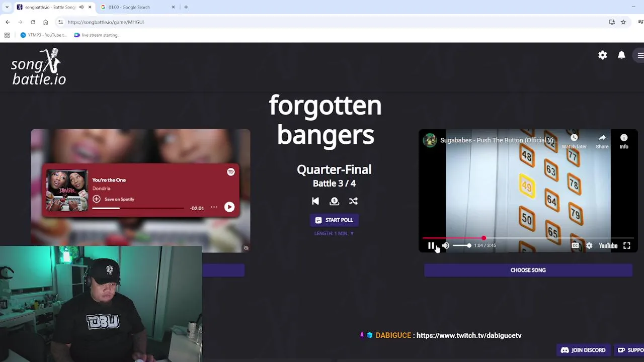This screenshot has height=362, width=644.
Task: Add the video to Watch later
Action: tap(574, 141)
